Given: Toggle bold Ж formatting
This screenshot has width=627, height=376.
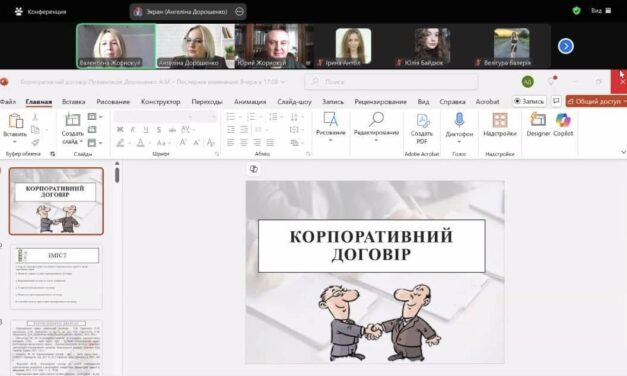Looking at the screenshot, I should coord(120,130).
